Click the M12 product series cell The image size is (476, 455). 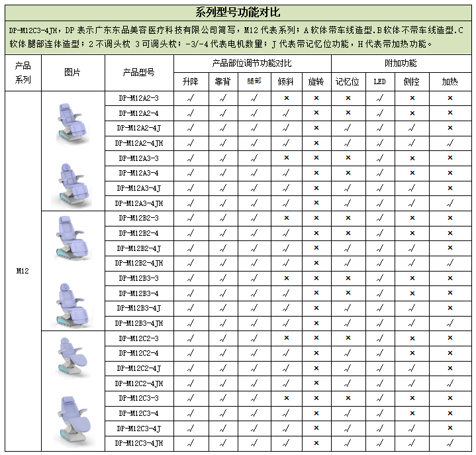click(x=23, y=270)
